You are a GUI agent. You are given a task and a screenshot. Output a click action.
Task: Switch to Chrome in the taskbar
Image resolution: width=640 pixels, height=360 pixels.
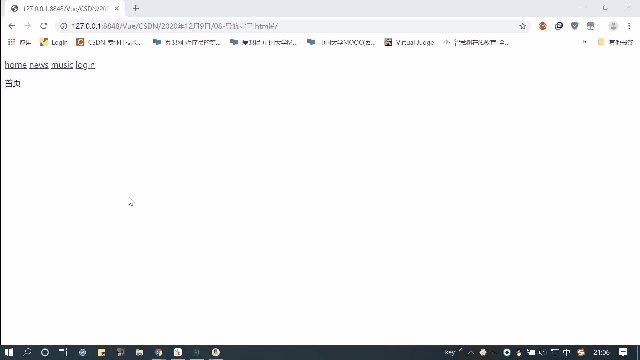(x=158, y=352)
